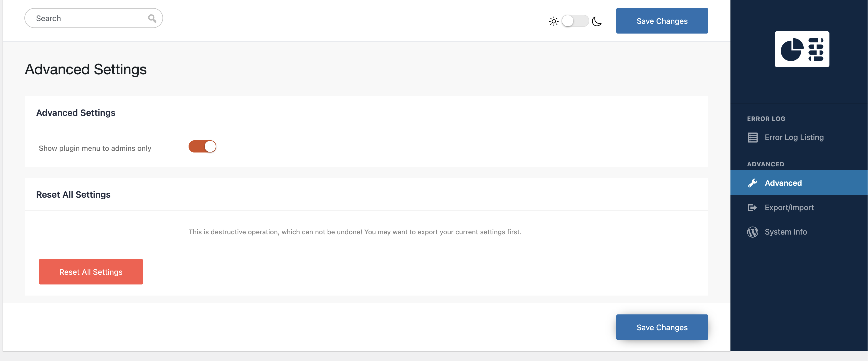This screenshot has width=868, height=361.
Task: Click the search magnifier icon
Action: [152, 19]
